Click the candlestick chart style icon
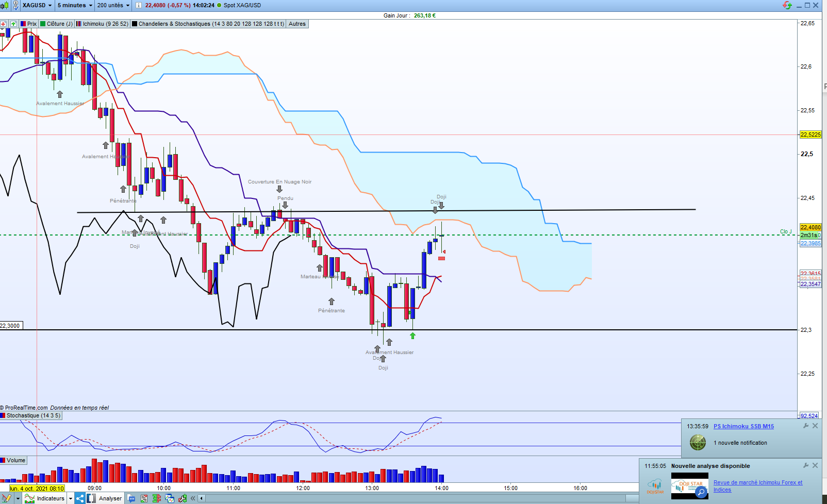This screenshot has width=827, height=504. (x=5, y=5)
